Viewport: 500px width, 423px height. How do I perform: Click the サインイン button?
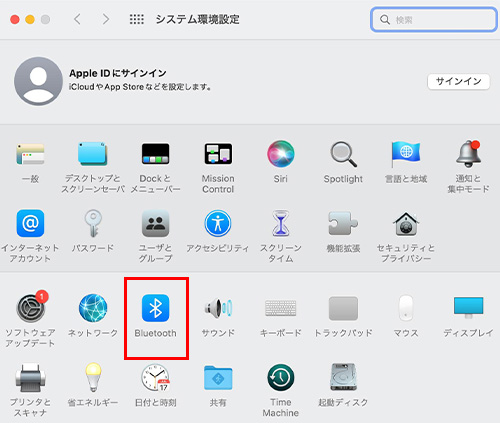click(x=459, y=81)
